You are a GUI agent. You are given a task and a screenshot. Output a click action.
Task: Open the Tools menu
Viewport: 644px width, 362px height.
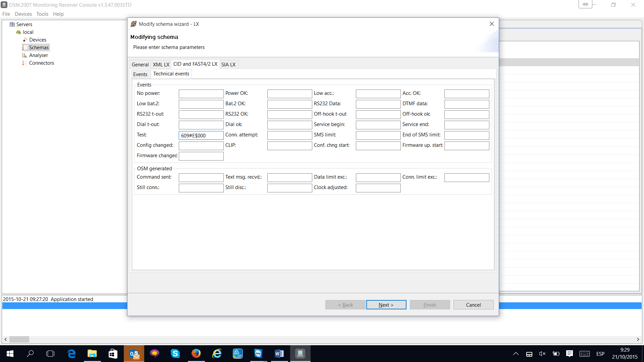tap(42, 14)
